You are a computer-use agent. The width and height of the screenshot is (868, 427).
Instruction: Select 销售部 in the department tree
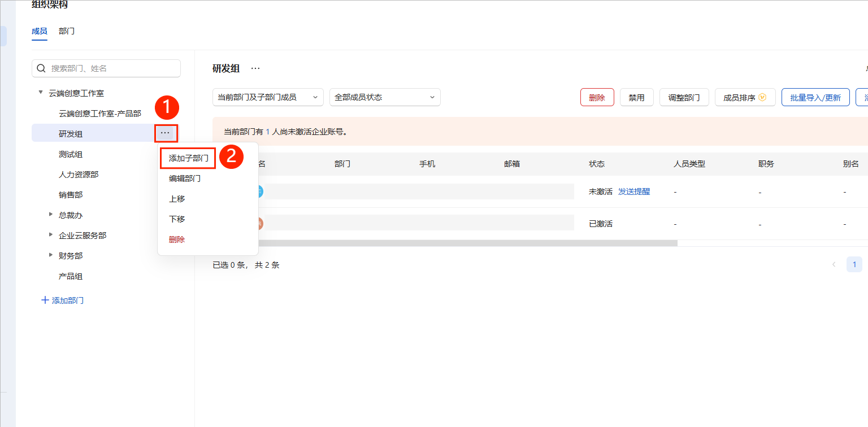coord(71,195)
